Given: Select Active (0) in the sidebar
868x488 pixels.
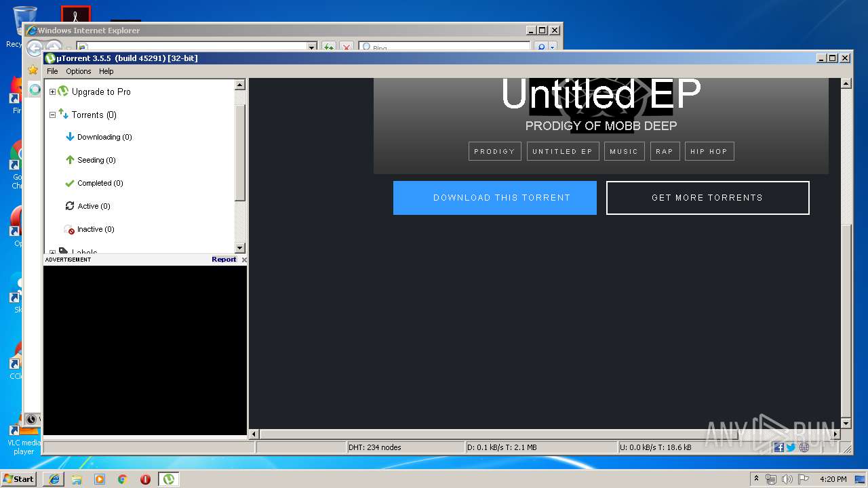Looking at the screenshot, I should click(94, 206).
